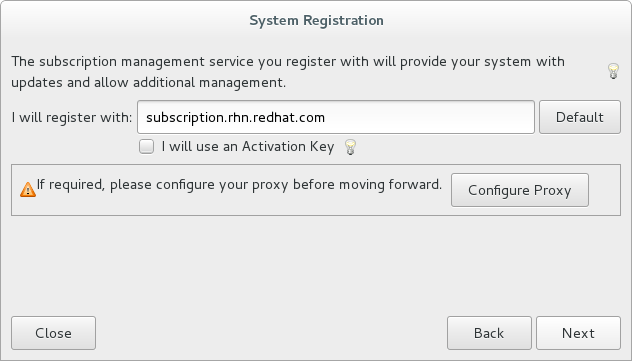
Task: Reset the server address with the Default button
Action: [x=580, y=117]
